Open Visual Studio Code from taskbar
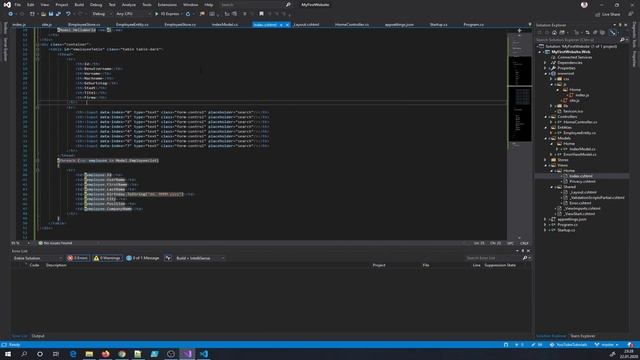 [204, 354]
